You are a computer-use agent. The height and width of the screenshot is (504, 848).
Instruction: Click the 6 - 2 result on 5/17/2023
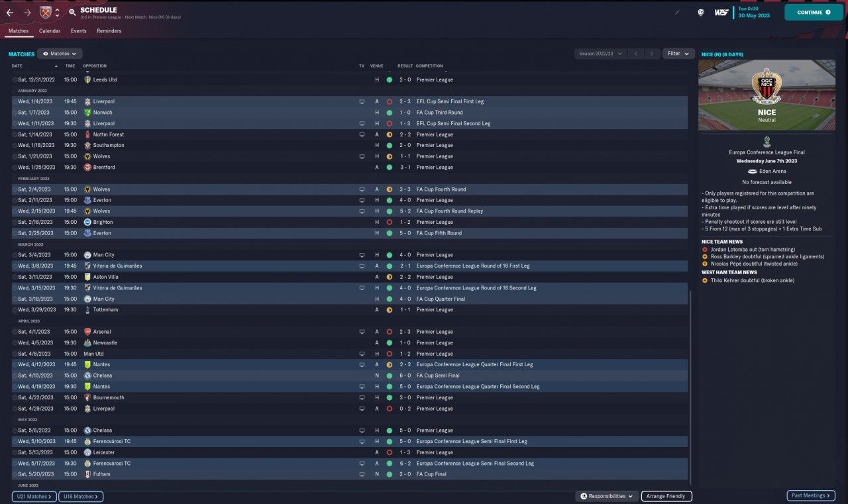pos(405,464)
